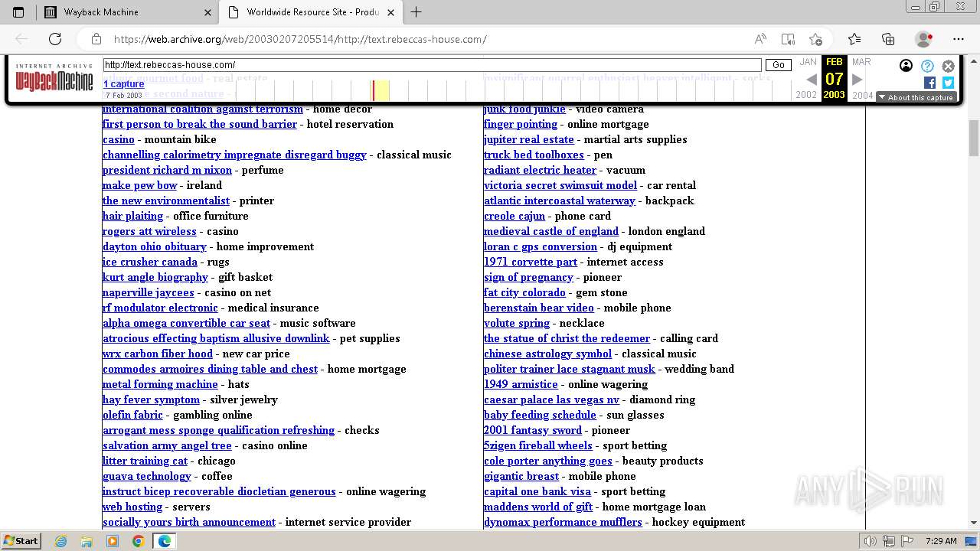Open Chrome from the taskbar
This screenshot has width=980, height=551.
pyautogui.click(x=138, y=541)
